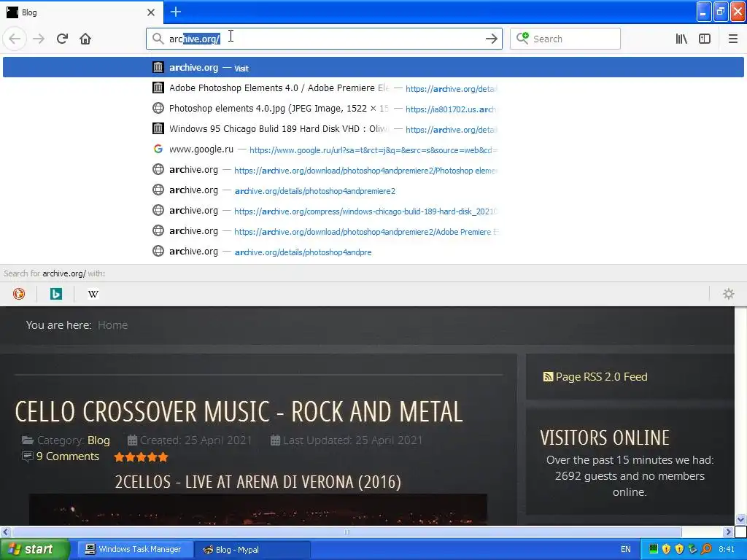Image resolution: width=747 pixels, height=560 pixels.
Task: Click the vertical scrollbar down arrow
Action: click(x=741, y=519)
